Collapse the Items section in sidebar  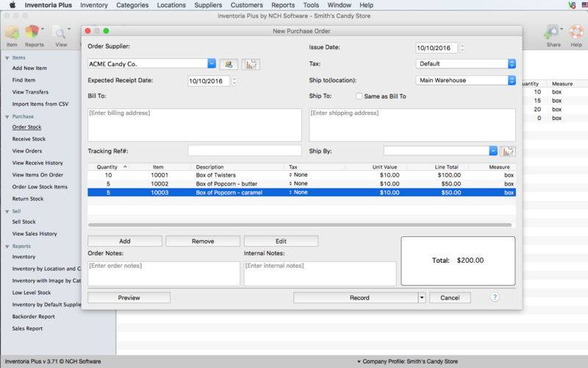(x=7, y=58)
